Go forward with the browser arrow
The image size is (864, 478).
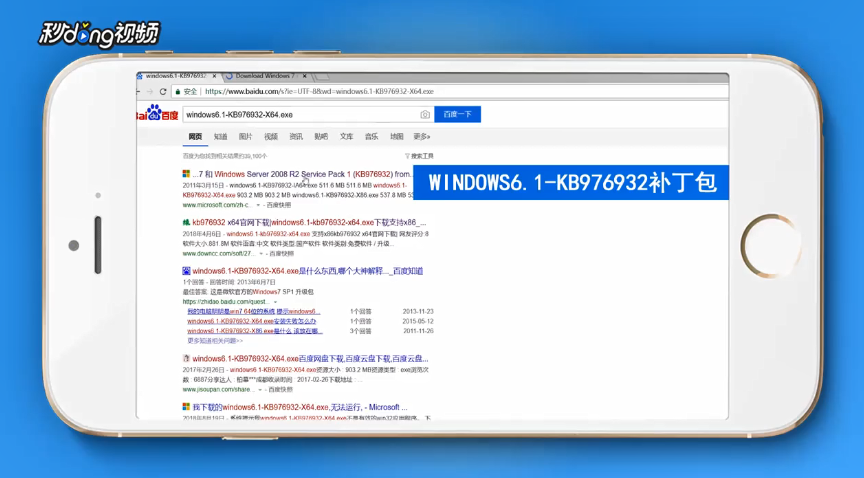click(x=149, y=92)
